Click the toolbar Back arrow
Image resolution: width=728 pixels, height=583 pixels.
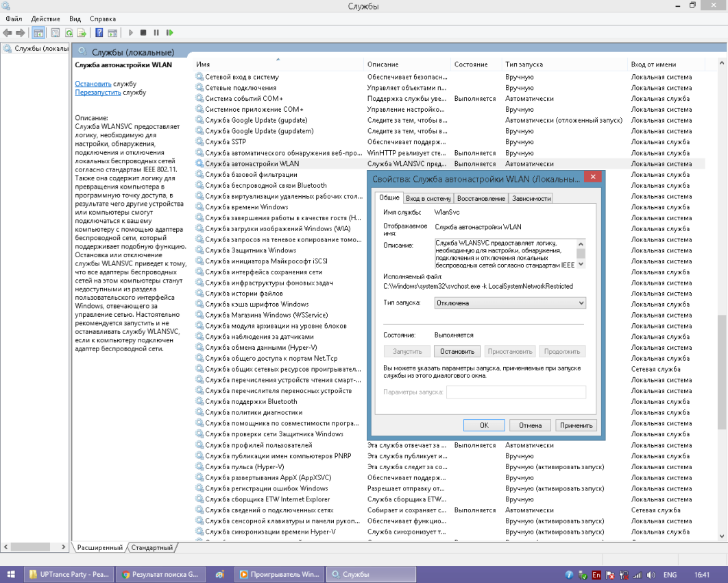click(7, 32)
